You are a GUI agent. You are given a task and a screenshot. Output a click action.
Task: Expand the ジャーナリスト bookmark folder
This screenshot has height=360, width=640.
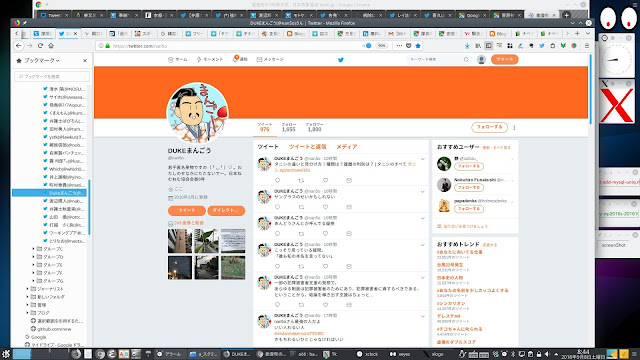pyautogui.click(x=28, y=289)
